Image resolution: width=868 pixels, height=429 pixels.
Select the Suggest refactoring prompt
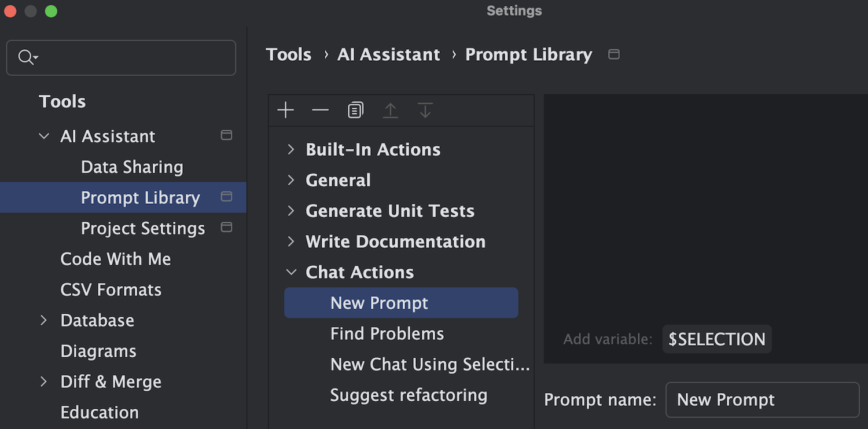point(409,395)
